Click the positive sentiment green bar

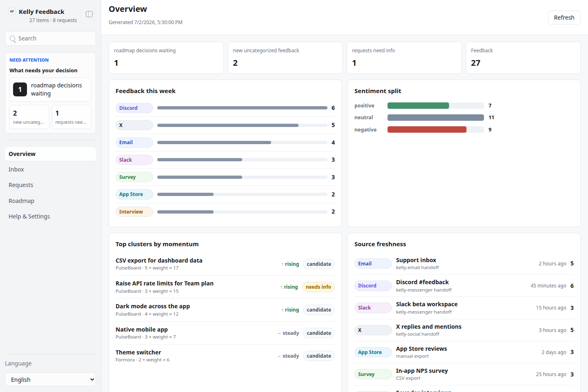click(x=418, y=106)
